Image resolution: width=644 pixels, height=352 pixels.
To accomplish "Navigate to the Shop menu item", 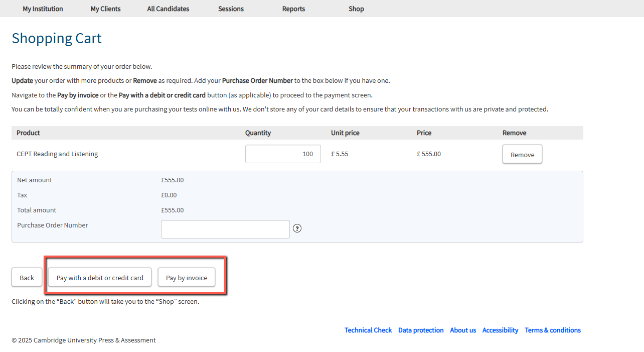I will tap(356, 9).
